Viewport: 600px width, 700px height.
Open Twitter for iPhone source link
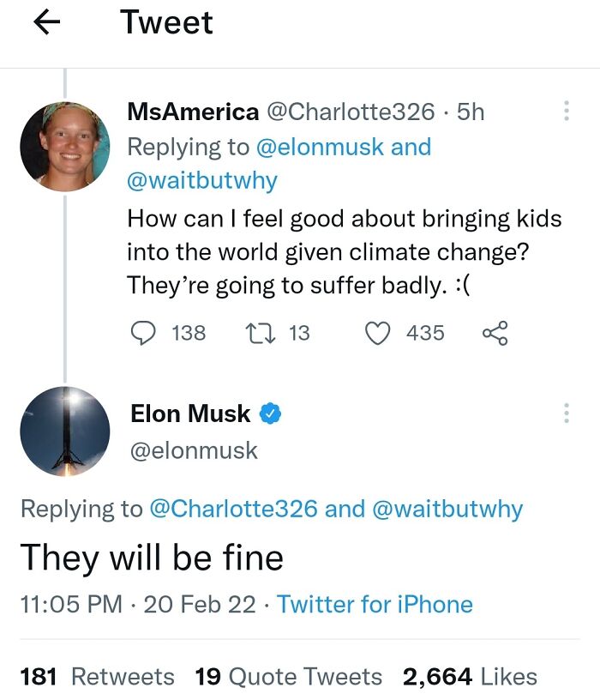pyautogui.click(x=375, y=605)
